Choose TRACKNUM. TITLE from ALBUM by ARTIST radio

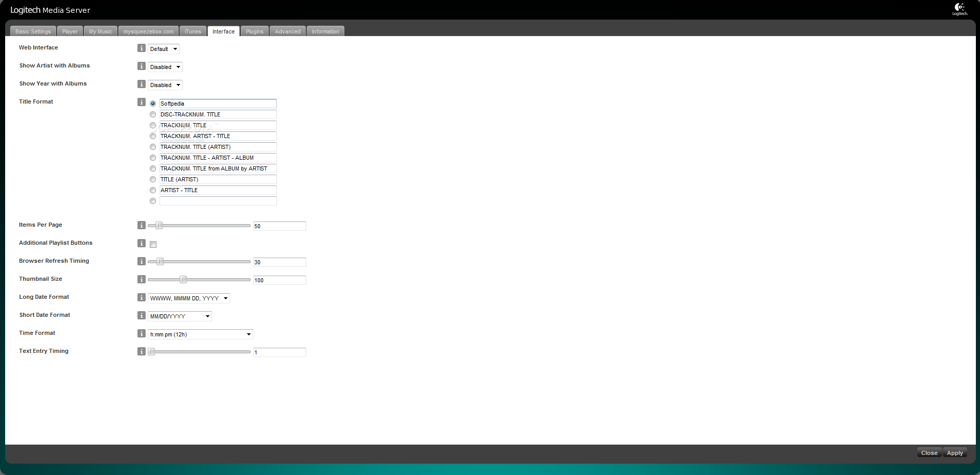click(153, 168)
